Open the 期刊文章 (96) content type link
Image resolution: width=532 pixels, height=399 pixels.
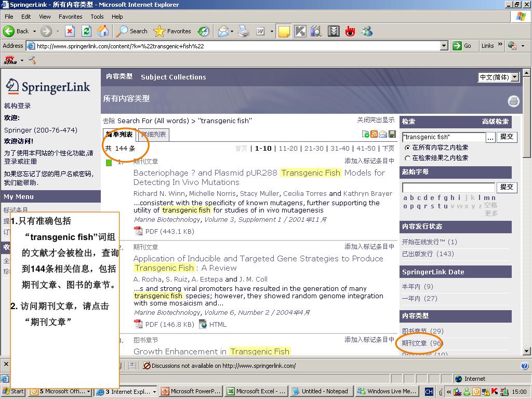point(422,343)
